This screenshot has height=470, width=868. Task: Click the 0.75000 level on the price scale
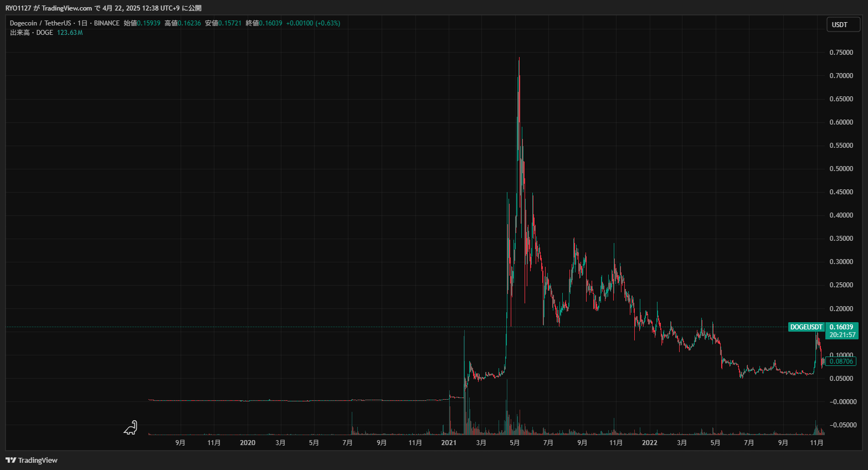pyautogui.click(x=841, y=53)
